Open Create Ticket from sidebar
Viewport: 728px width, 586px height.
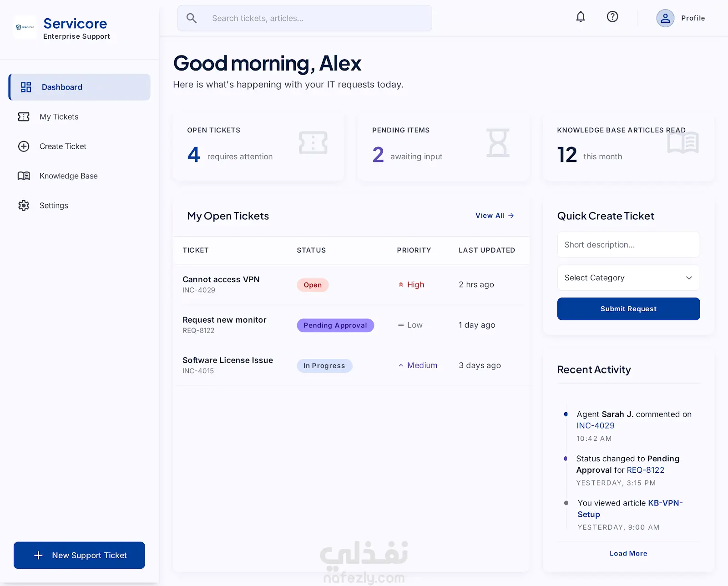(x=80, y=146)
